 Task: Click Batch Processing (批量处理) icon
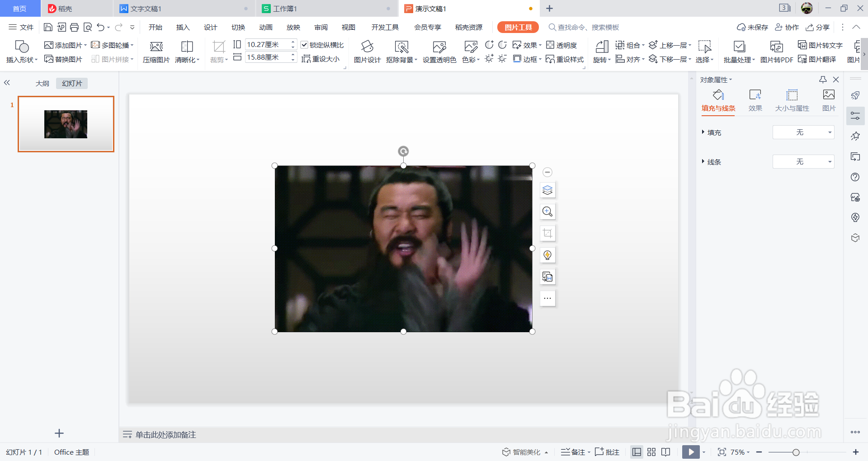click(x=739, y=52)
